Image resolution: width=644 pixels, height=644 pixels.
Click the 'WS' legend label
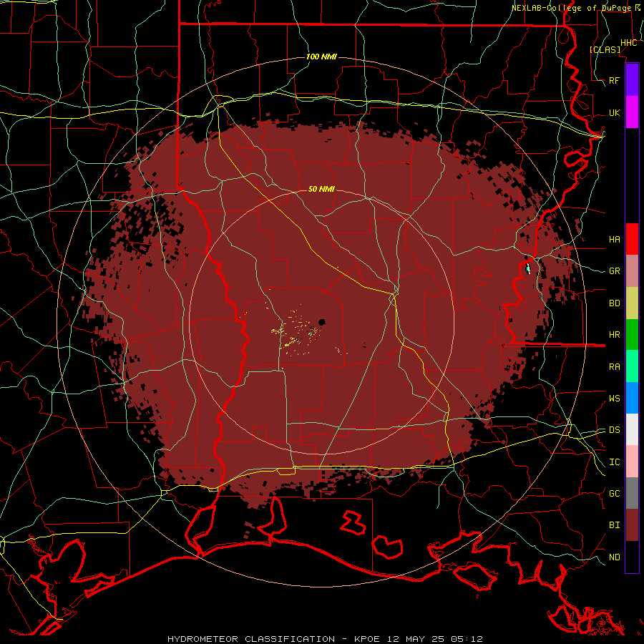(x=614, y=399)
